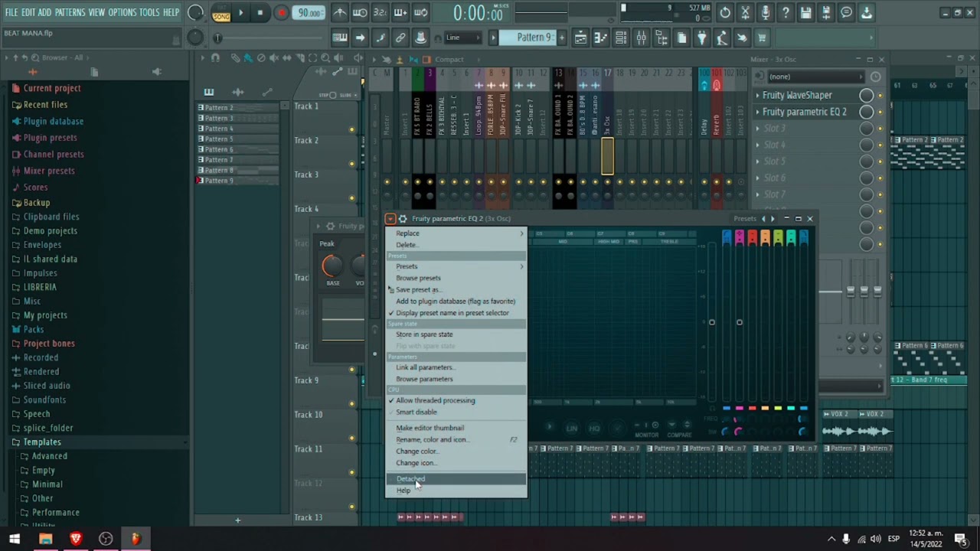Toggle the HQ button in EQ plugin
The height and width of the screenshot is (551, 980).
click(x=594, y=428)
